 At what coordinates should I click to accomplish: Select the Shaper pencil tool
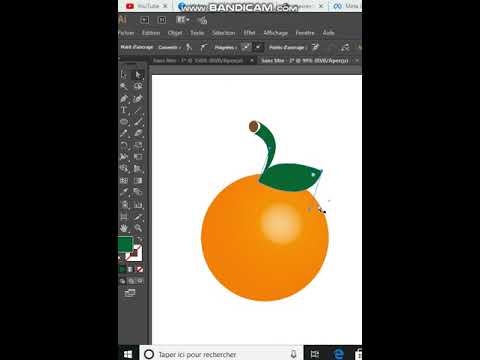124,133
